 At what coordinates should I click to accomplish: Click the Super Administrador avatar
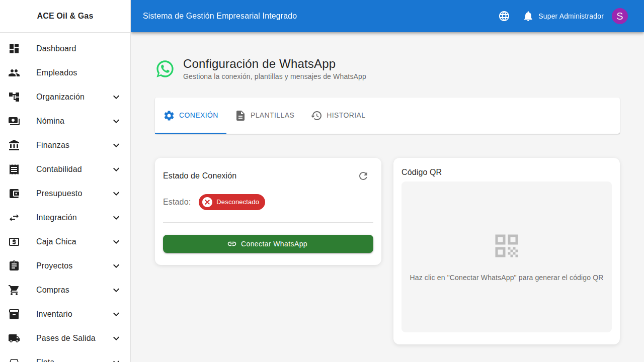click(x=619, y=16)
